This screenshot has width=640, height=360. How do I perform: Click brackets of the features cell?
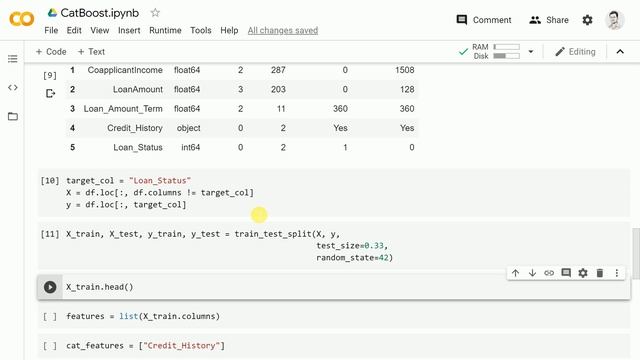point(50,316)
